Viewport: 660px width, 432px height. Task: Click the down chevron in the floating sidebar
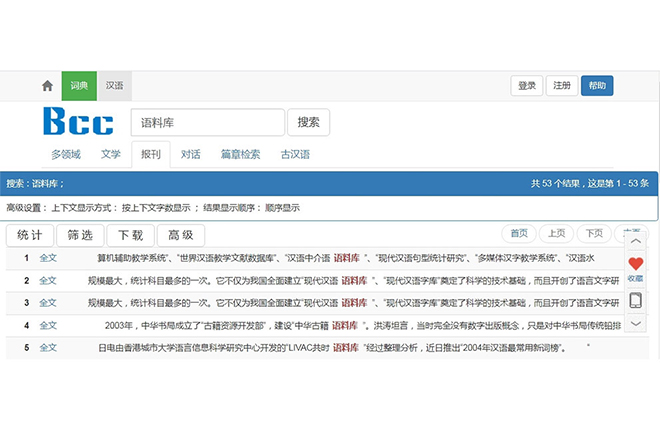[x=636, y=323]
